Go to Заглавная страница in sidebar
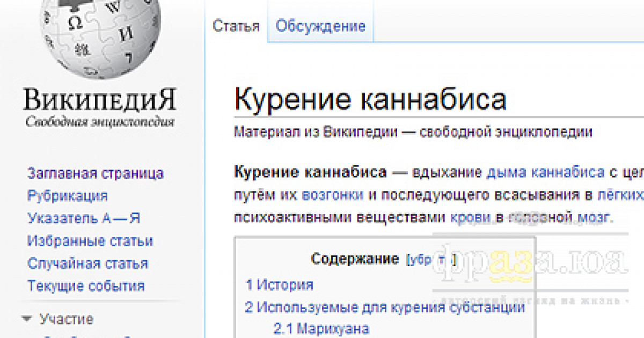This screenshot has height=338, width=644. (96, 173)
